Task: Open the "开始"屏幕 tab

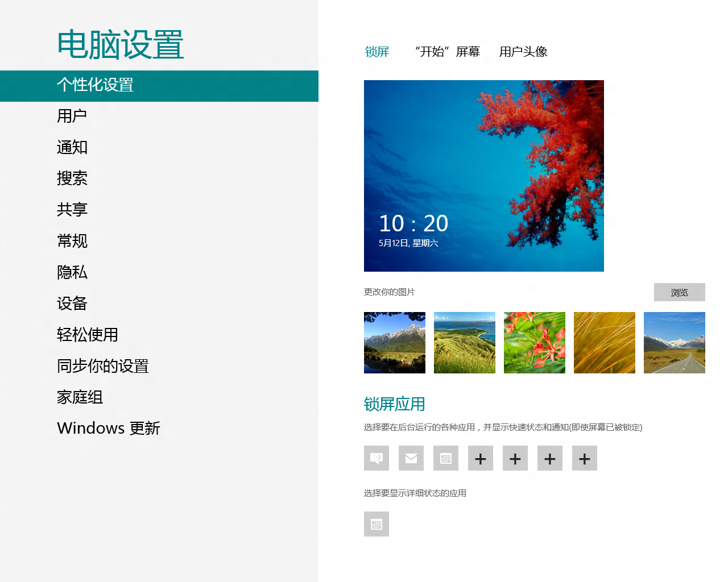Action: (448, 52)
